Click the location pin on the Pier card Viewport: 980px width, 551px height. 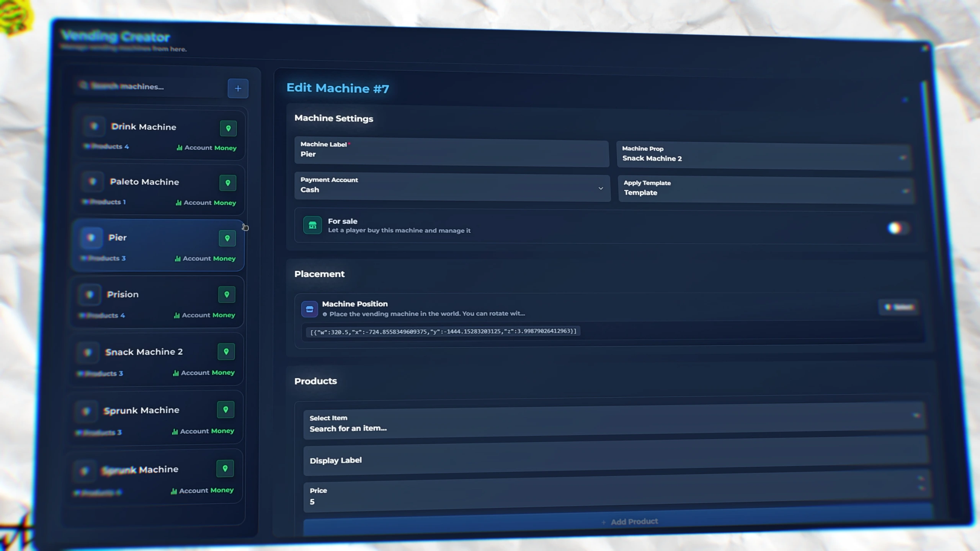point(227,238)
